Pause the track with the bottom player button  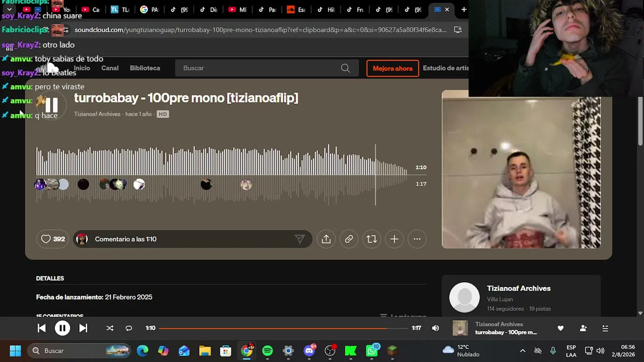(x=62, y=328)
